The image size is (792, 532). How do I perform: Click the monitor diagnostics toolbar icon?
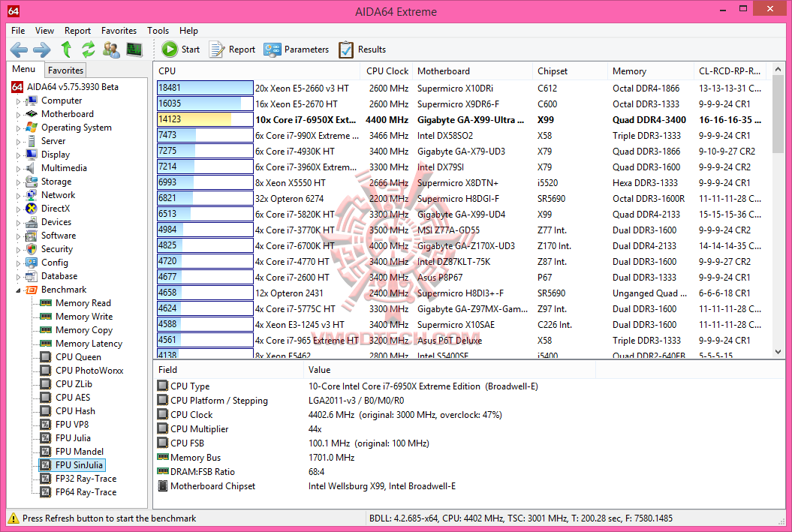pos(134,50)
